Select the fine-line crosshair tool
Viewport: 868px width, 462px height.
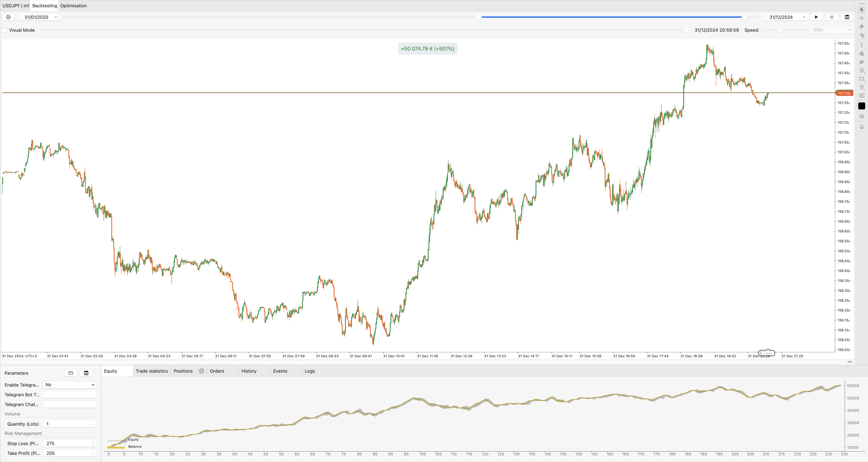coord(862,26)
